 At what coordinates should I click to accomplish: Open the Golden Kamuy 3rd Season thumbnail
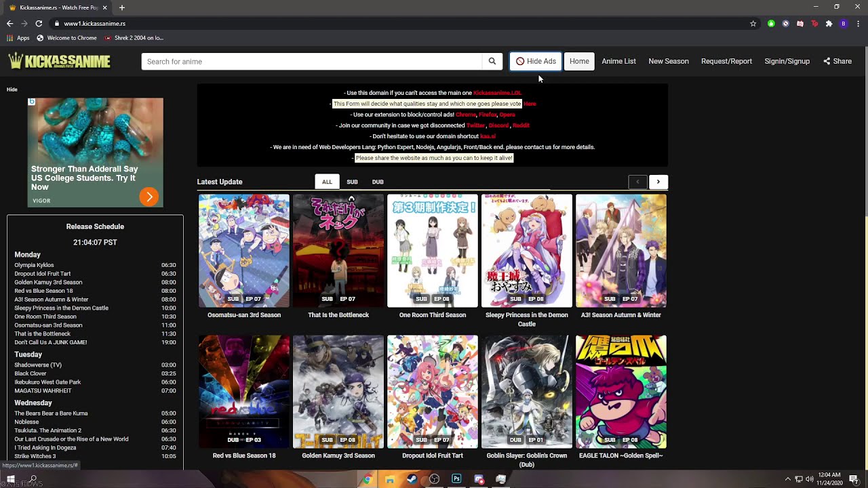coord(338,392)
